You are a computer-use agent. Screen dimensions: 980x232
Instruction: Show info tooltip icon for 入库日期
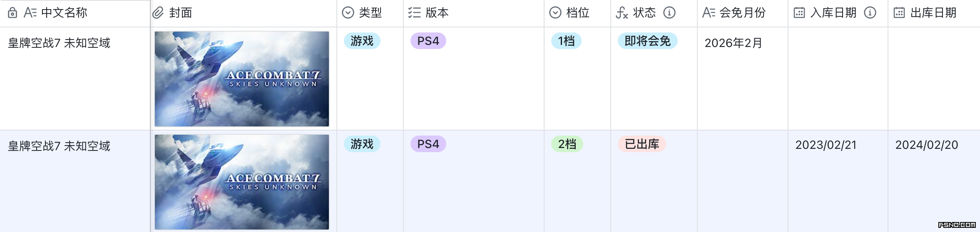[870, 13]
